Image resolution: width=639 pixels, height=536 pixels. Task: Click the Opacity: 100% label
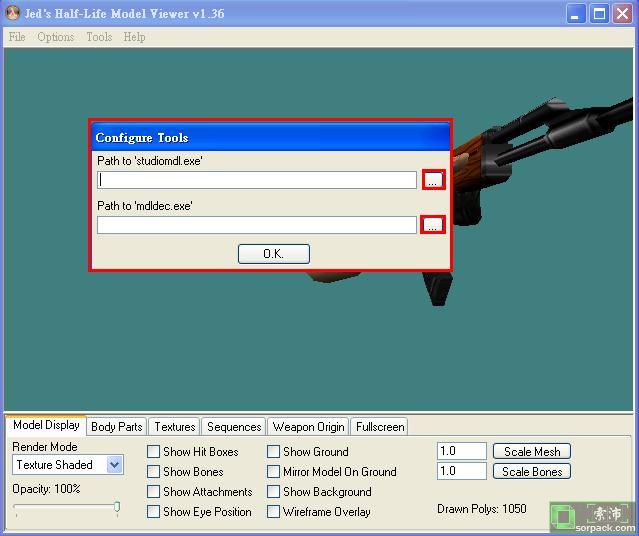(x=46, y=488)
